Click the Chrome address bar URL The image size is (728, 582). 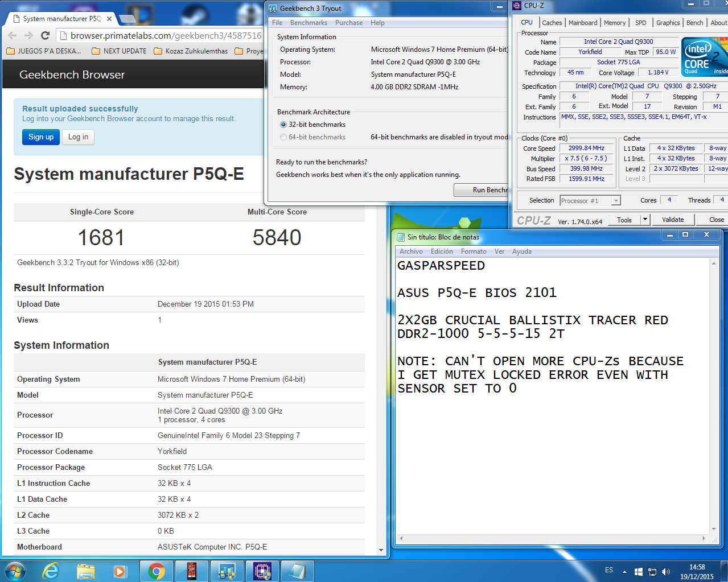point(166,35)
